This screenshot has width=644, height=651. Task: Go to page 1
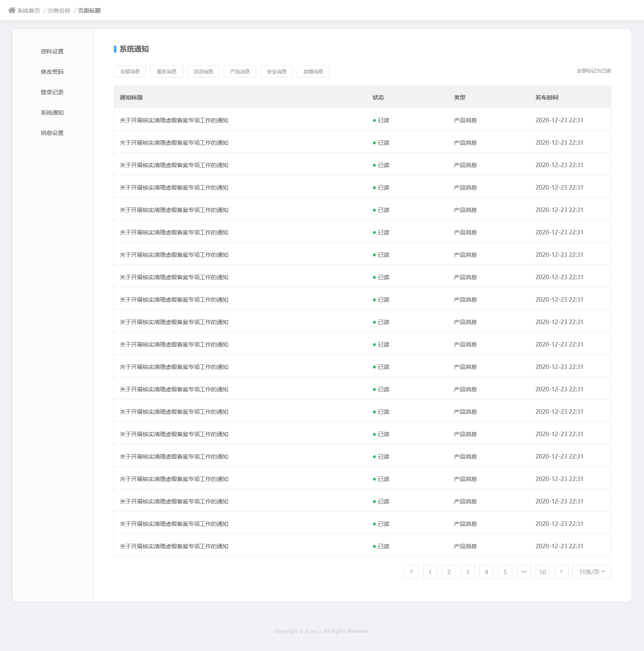click(430, 572)
